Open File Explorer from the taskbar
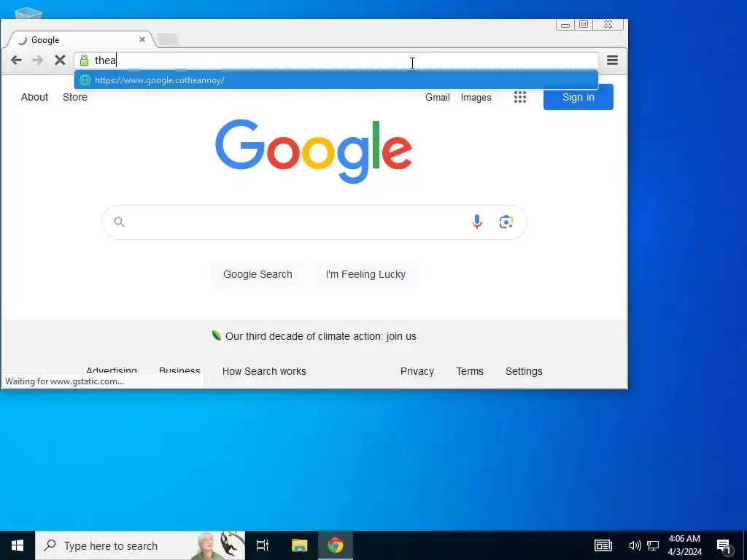This screenshot has height=560, width=747. tap(299, 545)
